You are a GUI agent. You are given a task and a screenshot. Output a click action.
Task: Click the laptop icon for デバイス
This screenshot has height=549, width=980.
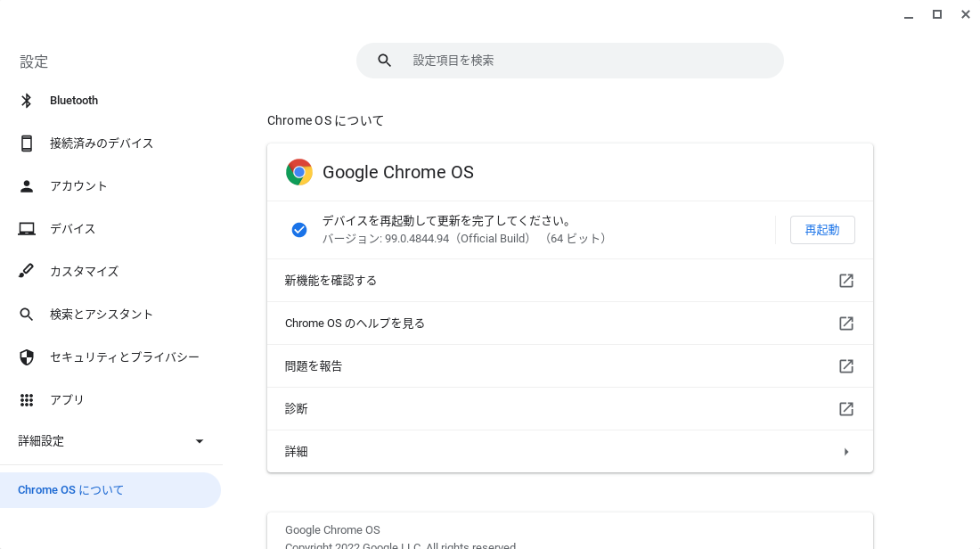click(26, 229)
